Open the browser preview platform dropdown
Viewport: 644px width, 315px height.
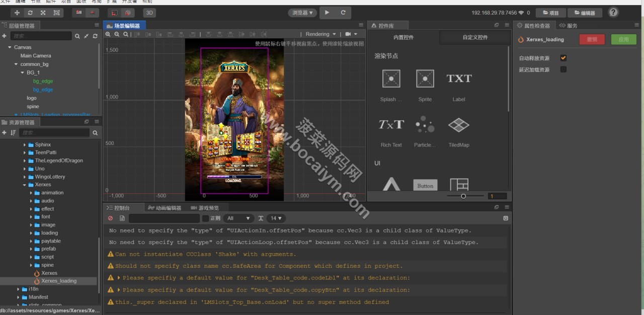[x=302, y=13]
